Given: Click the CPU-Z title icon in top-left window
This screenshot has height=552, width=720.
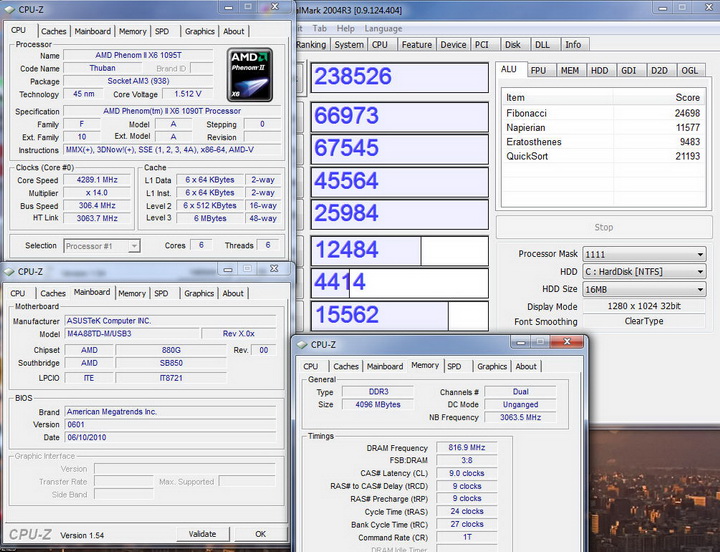Looking at the screenshot, I should [x=10, y=10].
